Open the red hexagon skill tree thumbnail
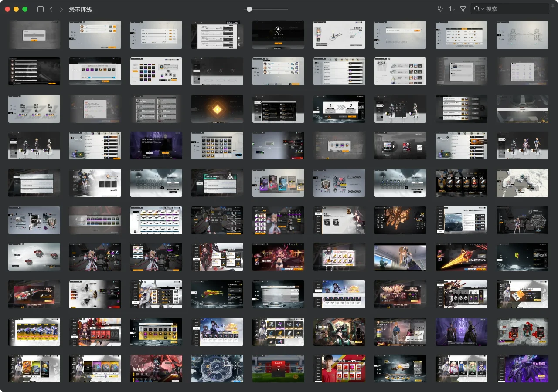 [x=522, y=331]
